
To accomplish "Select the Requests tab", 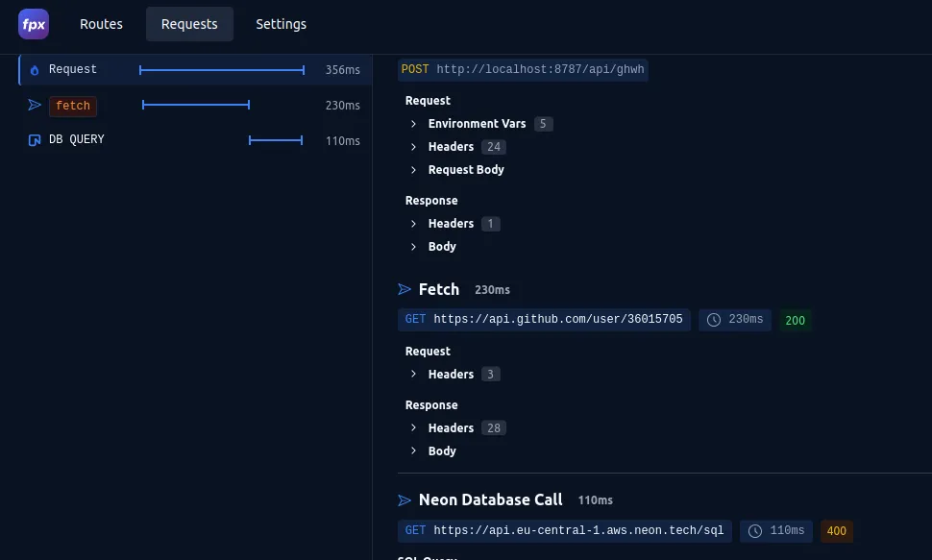I will (x=189, y=24).
